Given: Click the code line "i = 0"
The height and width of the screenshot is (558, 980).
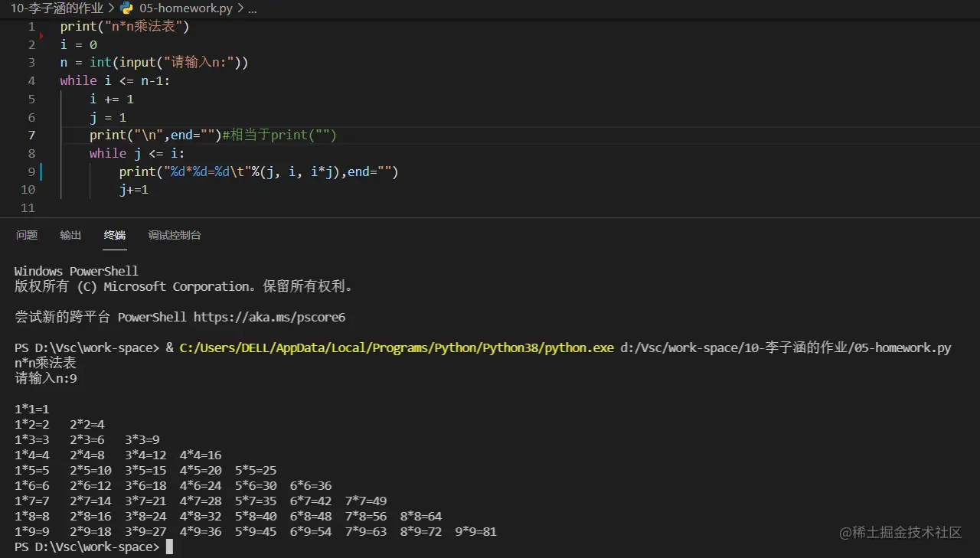Looking at the screenshot, I should tap(79, 44).
